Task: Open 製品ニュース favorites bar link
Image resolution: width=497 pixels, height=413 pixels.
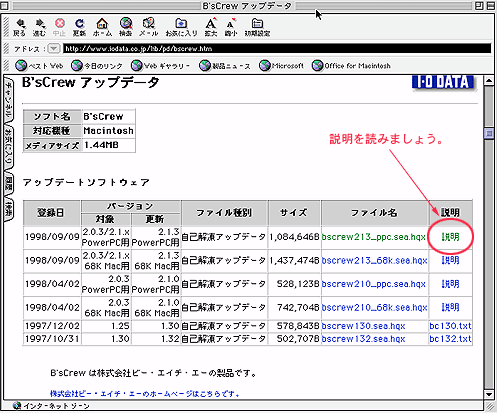Action: tap(225, 66)
